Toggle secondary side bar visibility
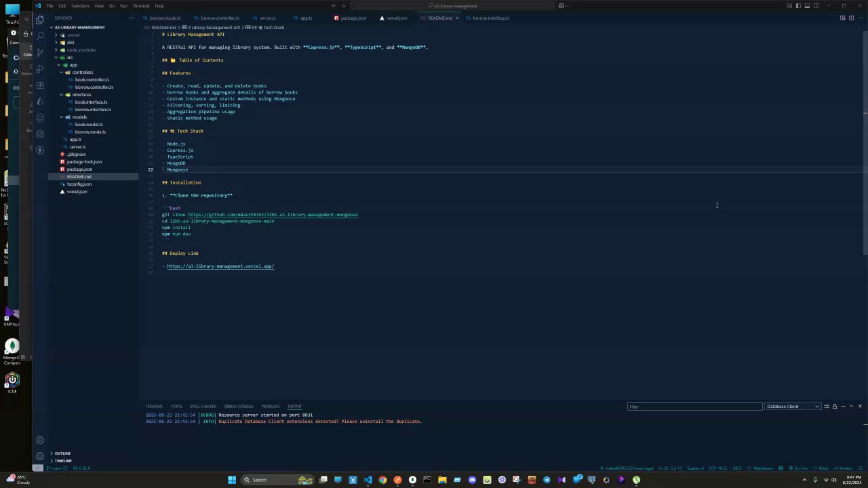 coord(816,6)
